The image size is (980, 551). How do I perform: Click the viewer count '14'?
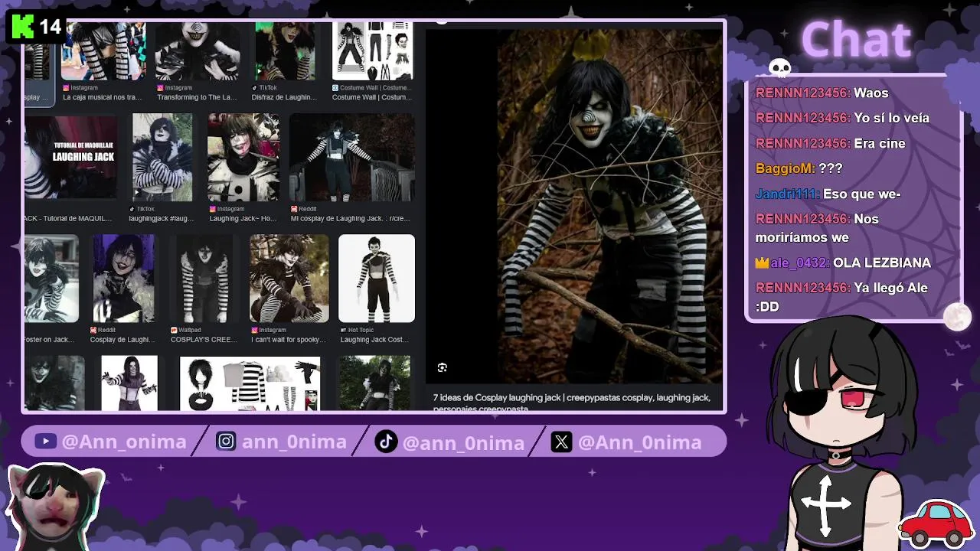[x=50, y=28]
